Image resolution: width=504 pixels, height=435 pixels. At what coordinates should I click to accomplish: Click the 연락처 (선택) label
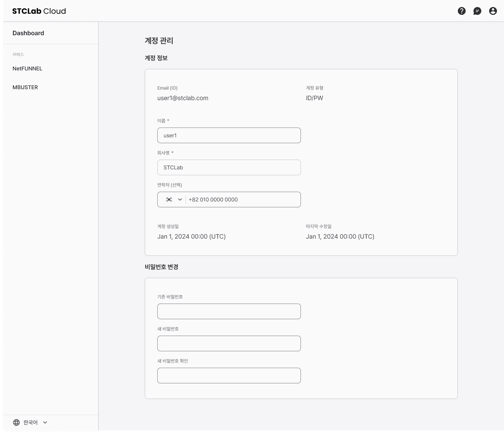(169, 185)
